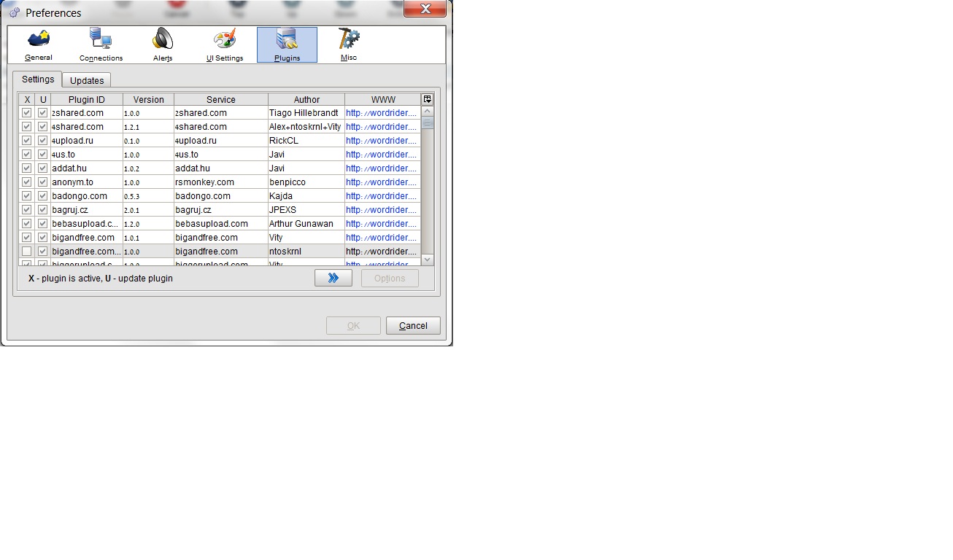
Task: Open the UI Settings section
Action: [225, 44]
